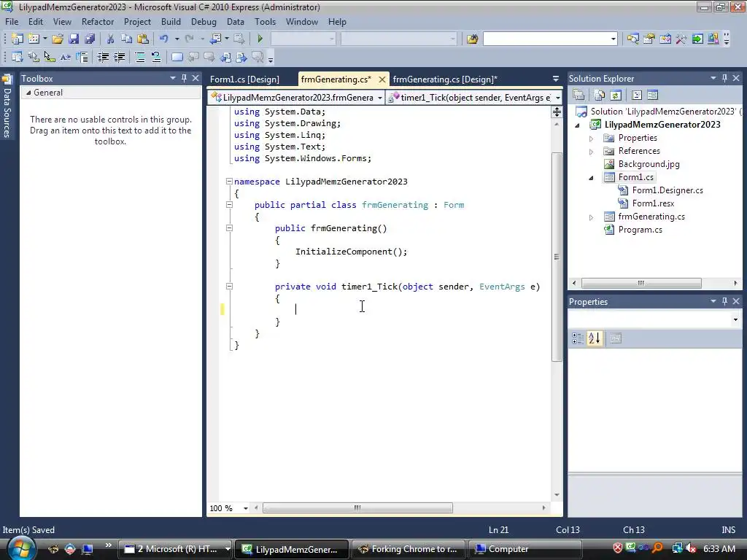Open Forking Chrome taskbar button

pyautogui.click(x=409, y=549)
